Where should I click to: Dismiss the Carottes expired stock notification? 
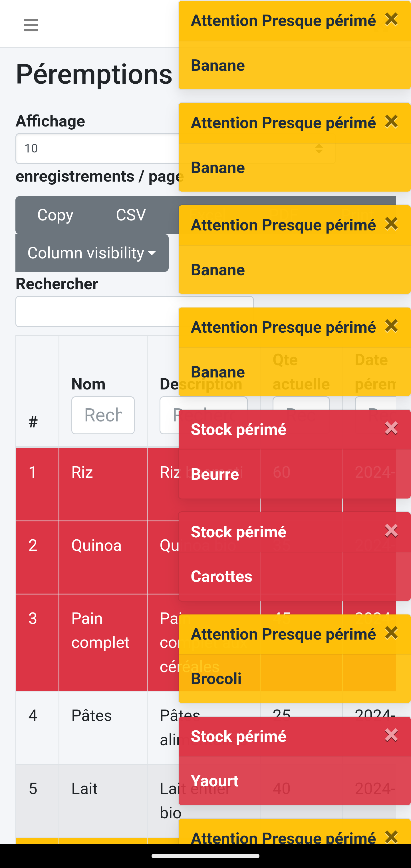391,531
